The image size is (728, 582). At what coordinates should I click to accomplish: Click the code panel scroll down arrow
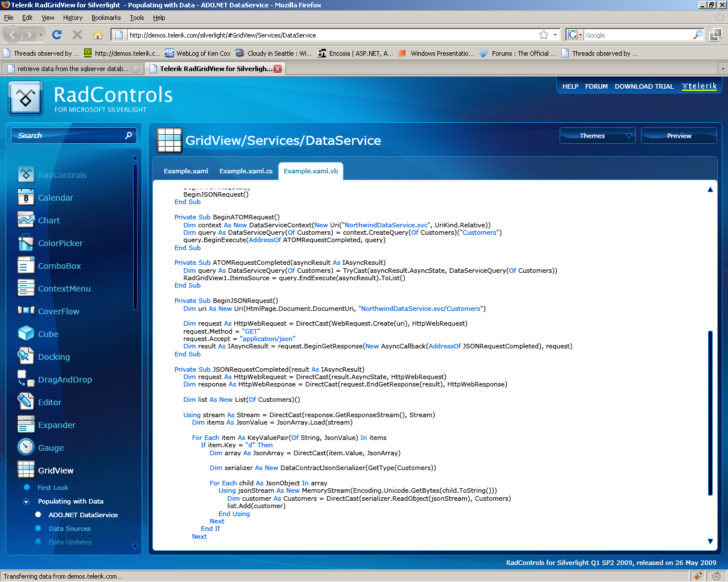pos(710,542)
